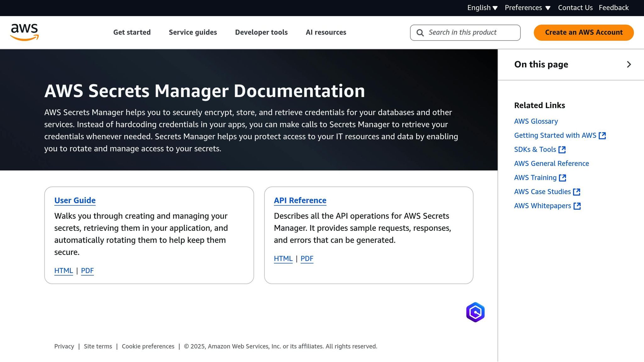The width and height of the screenshot is (644, 362).
Task: Open the AI resources menu
Action: click(x=326, y=32)
